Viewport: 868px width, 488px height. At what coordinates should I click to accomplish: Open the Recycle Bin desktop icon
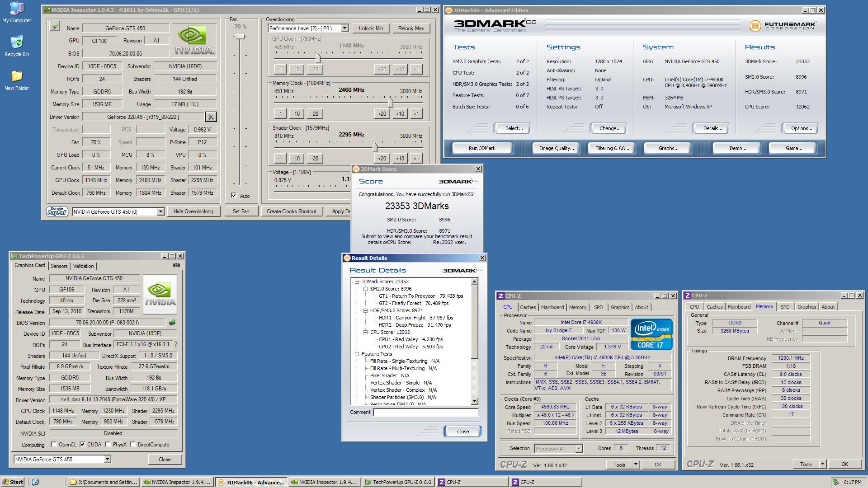pyautogui.click(x=17, y=46)
